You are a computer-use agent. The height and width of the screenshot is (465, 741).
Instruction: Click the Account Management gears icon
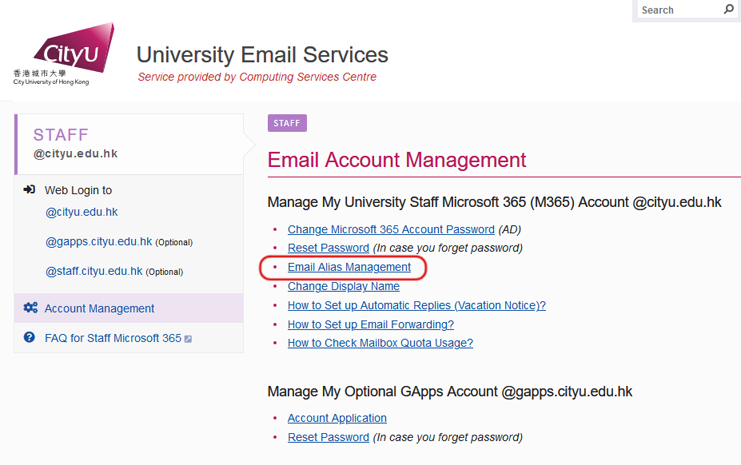[30, 308]
